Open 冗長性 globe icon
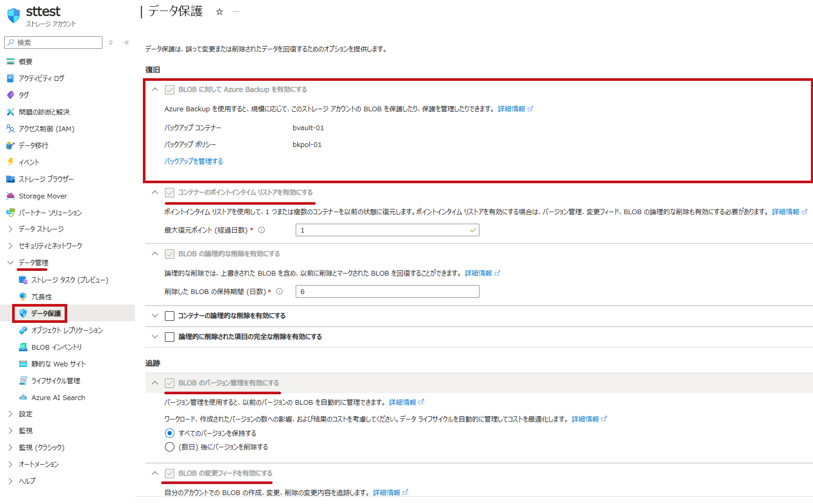813x504 pixels. click(23, 297)
